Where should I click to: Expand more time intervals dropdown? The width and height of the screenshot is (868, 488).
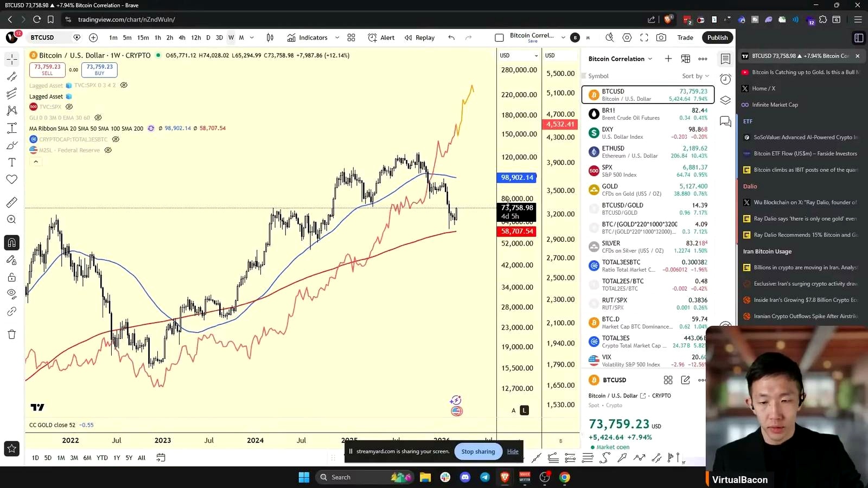[x=252, y=37]
